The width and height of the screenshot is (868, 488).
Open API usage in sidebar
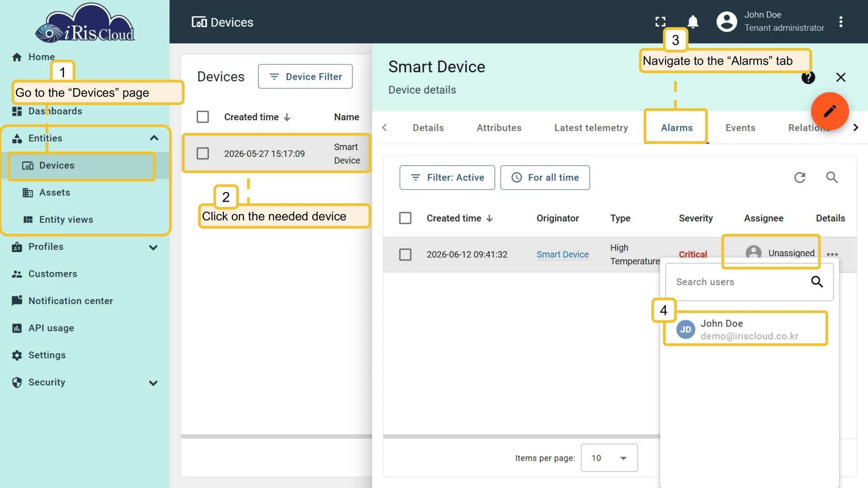43,328
